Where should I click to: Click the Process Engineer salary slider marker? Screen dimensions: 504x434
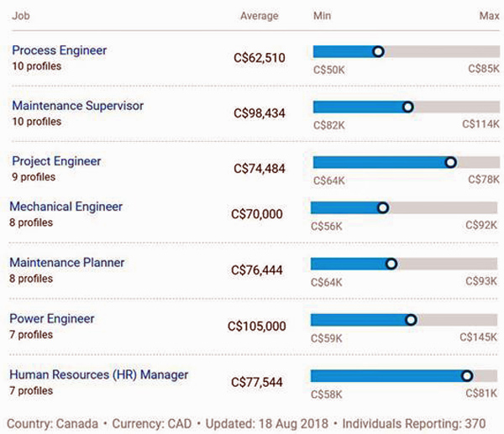click(x=378, y=51)
